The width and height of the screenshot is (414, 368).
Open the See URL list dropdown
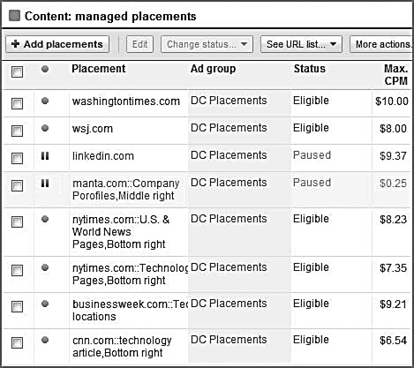click(301, 44)
